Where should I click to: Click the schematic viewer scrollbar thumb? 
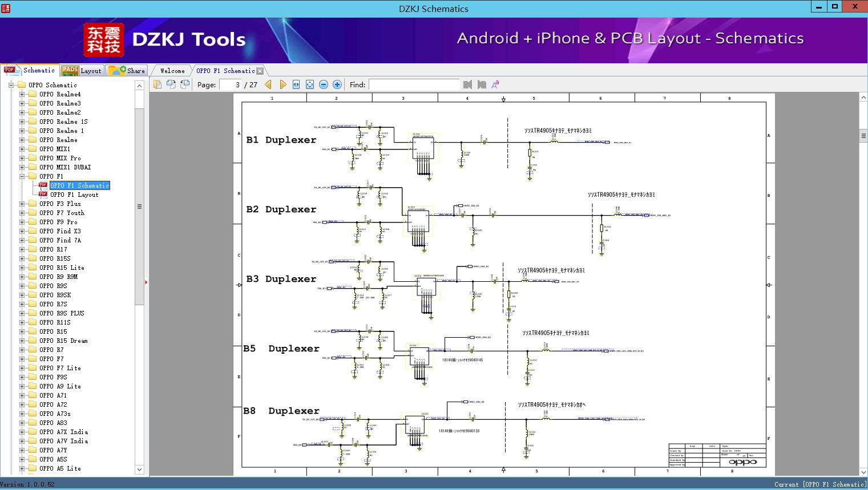863,136
